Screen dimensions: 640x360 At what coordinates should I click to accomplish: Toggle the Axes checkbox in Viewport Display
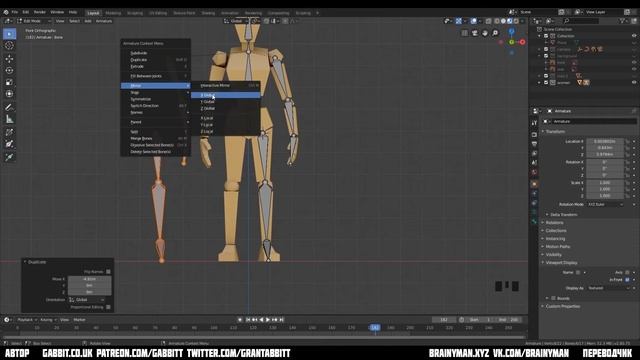tap(627, 272)
